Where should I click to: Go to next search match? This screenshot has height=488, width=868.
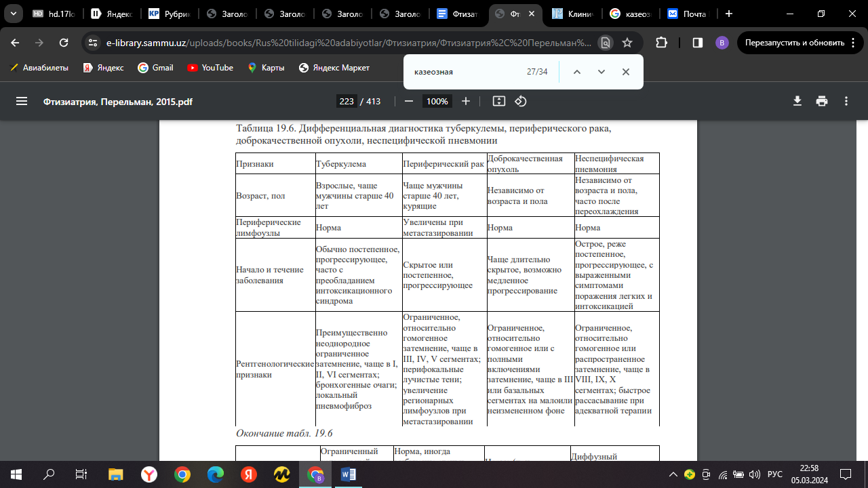click(601, 72)
